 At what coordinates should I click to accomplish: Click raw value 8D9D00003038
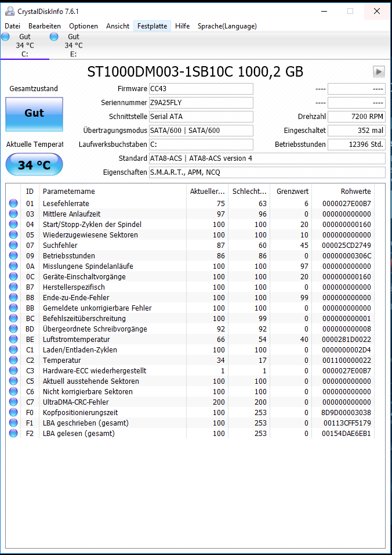click(x=346, y=412)
